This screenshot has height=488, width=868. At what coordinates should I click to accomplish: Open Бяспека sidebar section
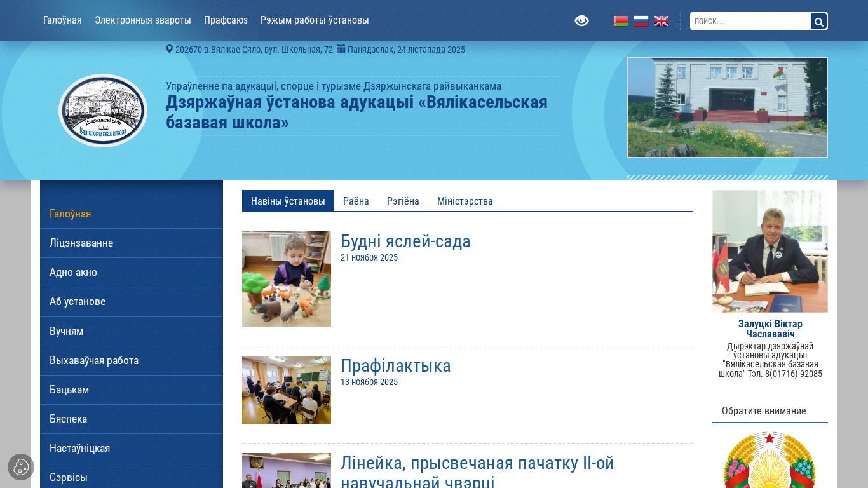132,419
